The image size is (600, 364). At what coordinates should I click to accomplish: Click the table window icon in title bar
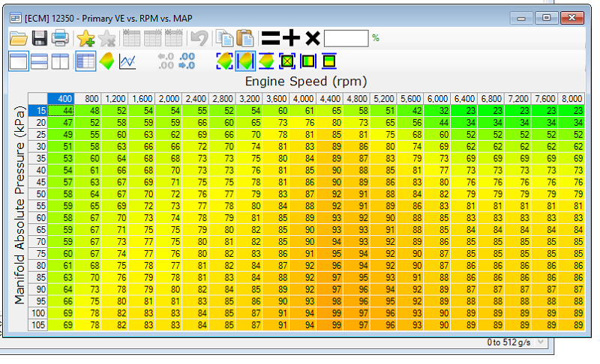point(15,18)
